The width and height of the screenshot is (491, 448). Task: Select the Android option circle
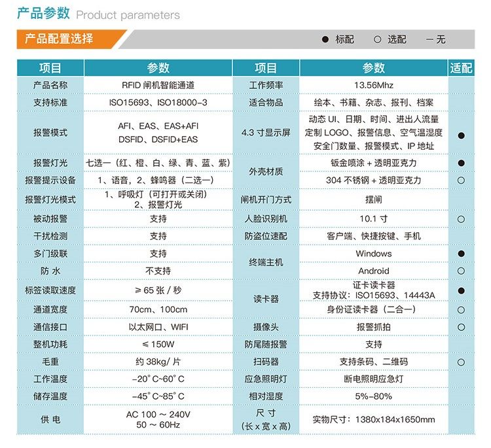(461, 271)
